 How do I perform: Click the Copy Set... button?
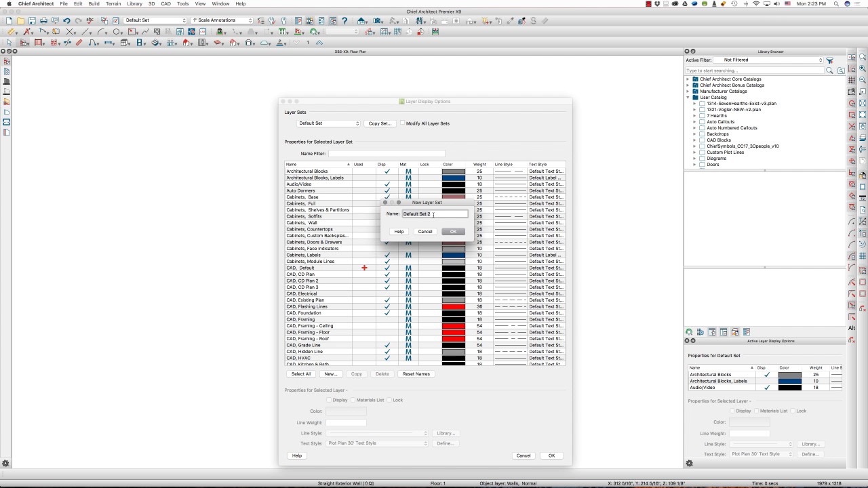point(380,123)
